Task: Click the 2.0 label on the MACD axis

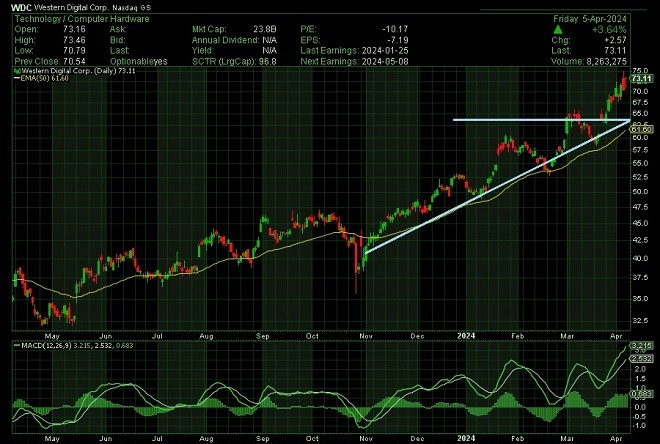Action: point(640,370)
